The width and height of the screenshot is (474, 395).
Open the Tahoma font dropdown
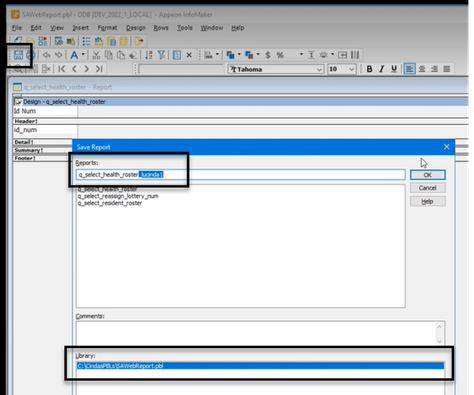tap(319, 69)
